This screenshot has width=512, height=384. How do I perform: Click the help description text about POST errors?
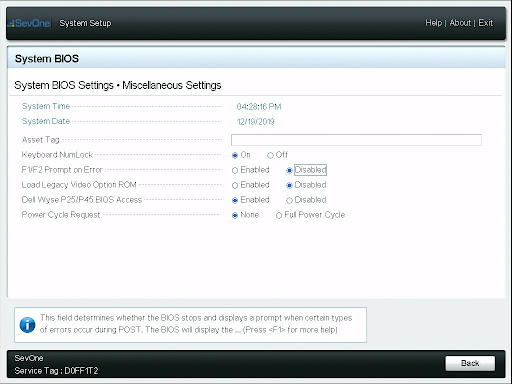click(196, 324)
